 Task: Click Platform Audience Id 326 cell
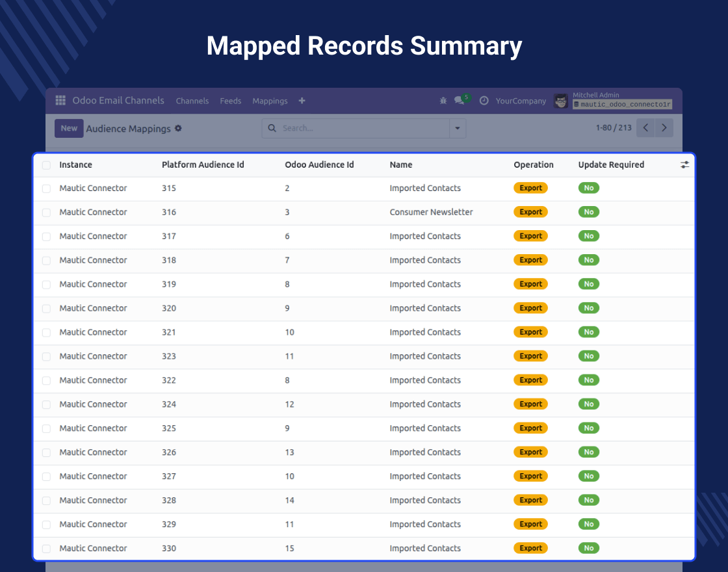[x=169, y=452]
